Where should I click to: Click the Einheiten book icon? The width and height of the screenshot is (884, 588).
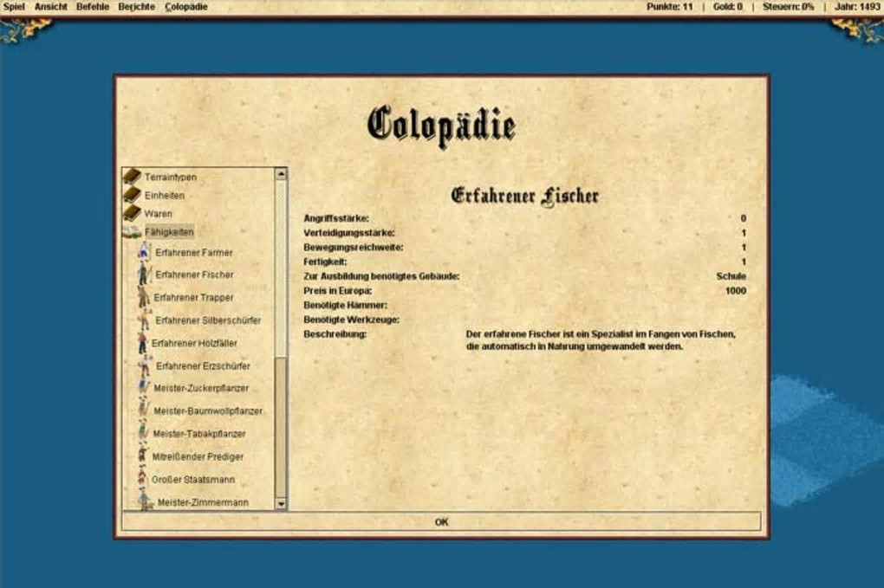(x=132, y=195)
